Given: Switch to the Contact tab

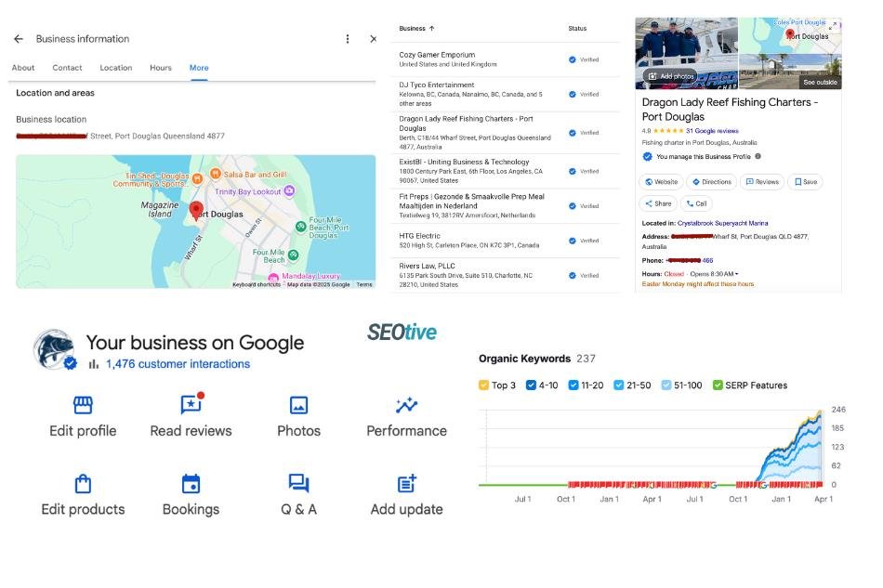Looking at the screenshot, I should [x=67, y=68].
